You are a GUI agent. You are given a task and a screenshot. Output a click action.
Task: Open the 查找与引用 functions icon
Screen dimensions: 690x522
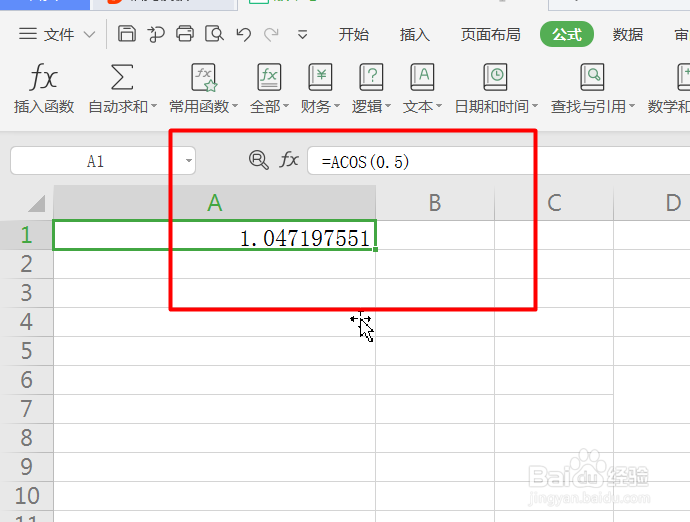pos(592,77)
